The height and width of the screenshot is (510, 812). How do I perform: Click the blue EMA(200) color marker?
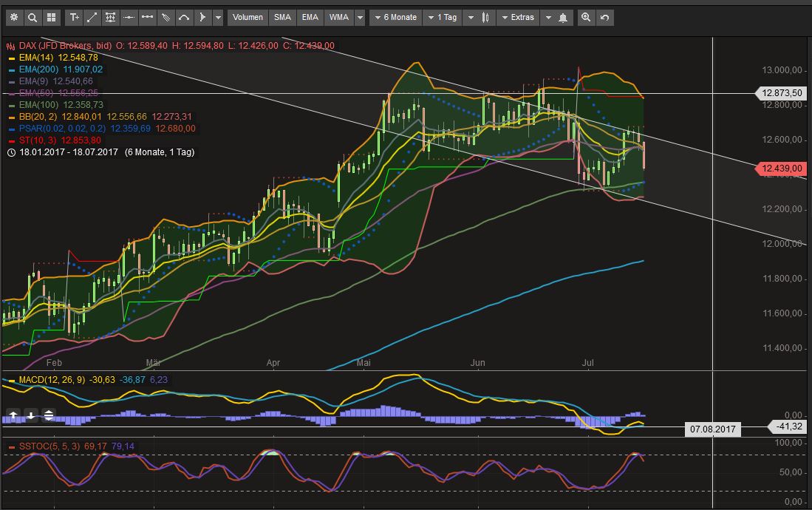[x=12, y=70]
